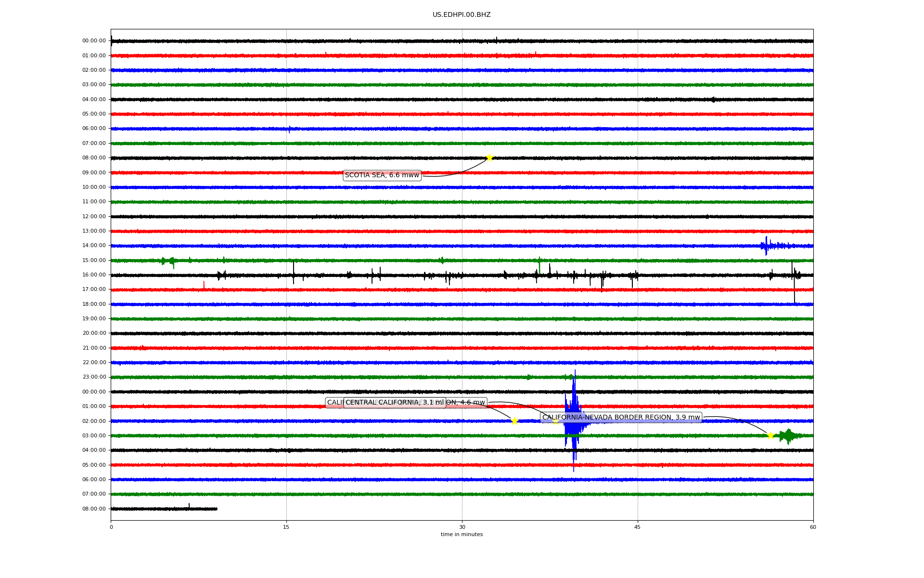Click the 13:00:00 time label
Viewport: 924px width, 578px height.
[x=94, y=231]
